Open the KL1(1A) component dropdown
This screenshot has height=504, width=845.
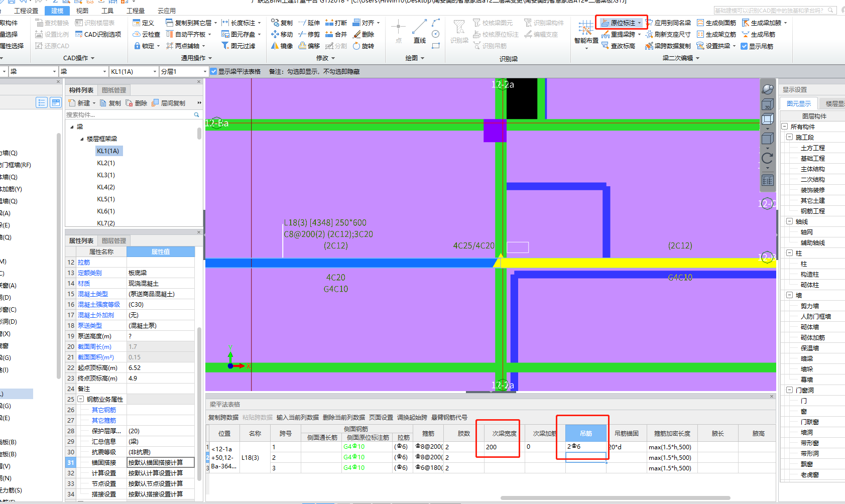point(155,72)
